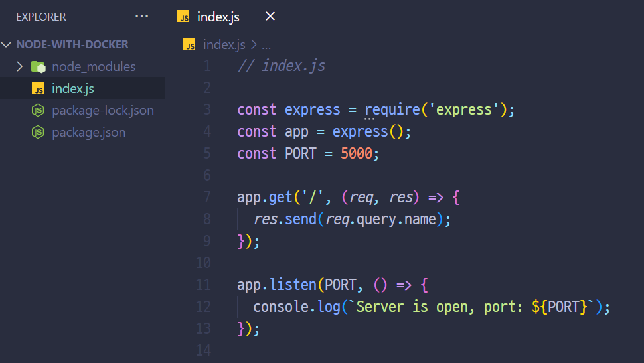
Task: Place cursor on the 5000 port value
Action: point(356,153)
